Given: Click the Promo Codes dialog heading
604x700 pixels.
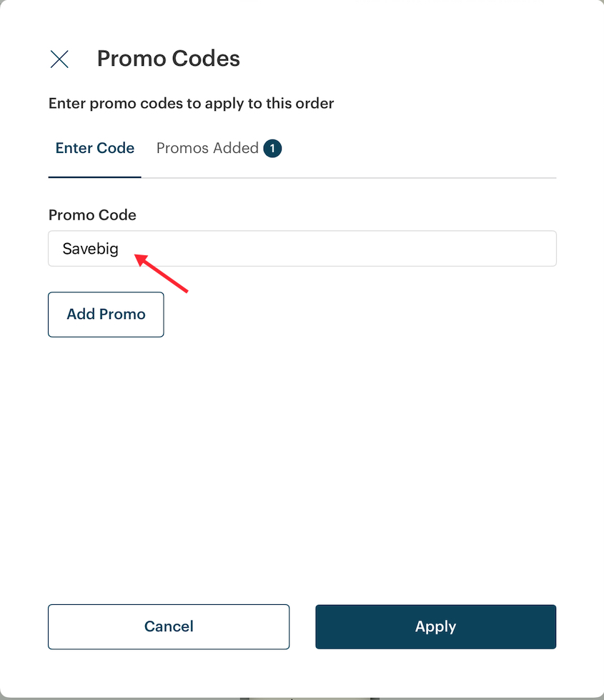Looking at the screenshot, I should pyautogui.click(x=168, y=59).
